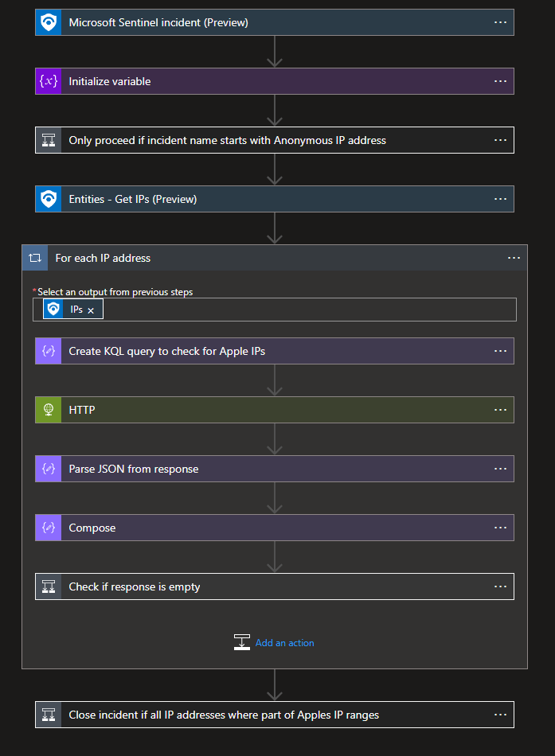Click the shield icon in the IPs token

pyautogui.click(x=53, y=309)
